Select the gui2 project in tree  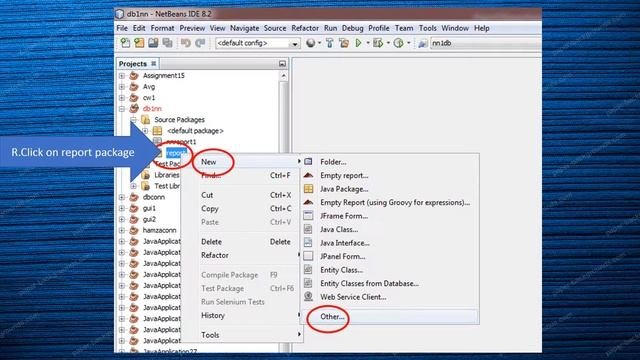pos(149,219)
